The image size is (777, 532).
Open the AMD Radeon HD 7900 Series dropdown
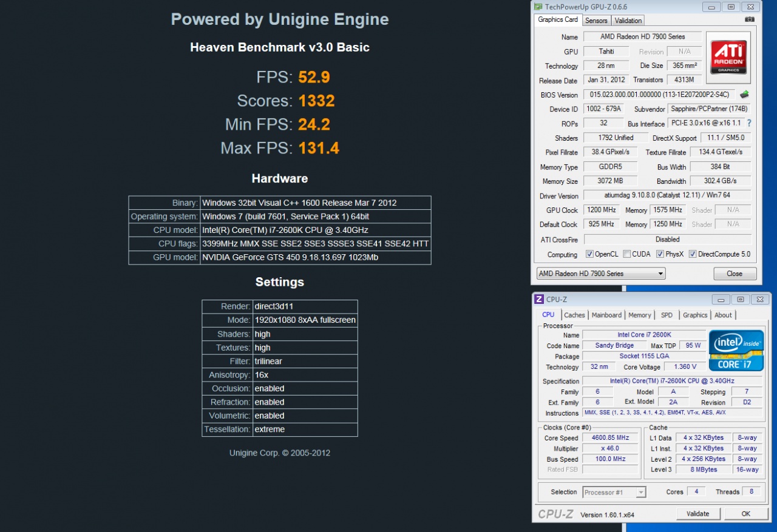(x=600, y=274)
